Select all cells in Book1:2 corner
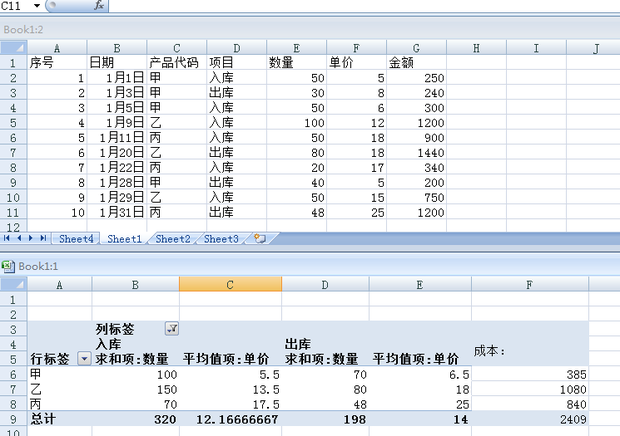The width and height of the screenshot is (620, 436). pyautogui.click(x=13, y=48)
